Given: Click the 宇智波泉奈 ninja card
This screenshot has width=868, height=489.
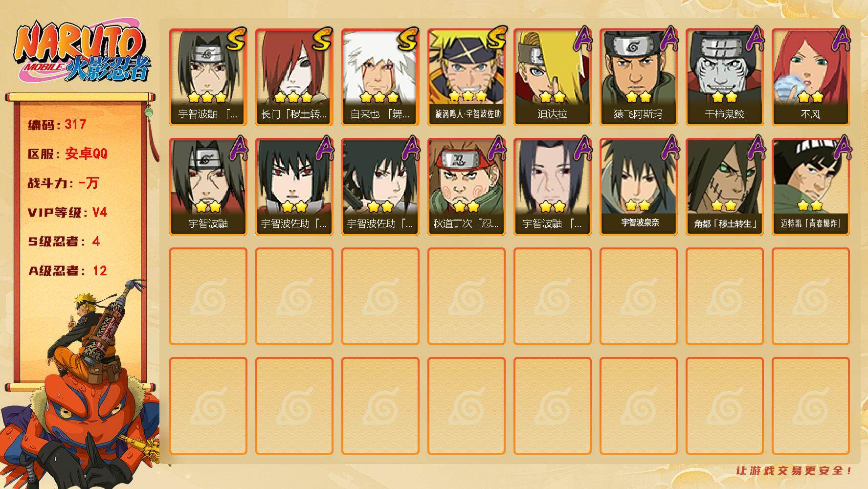Looking at the screenshot, I should (638, 186).
